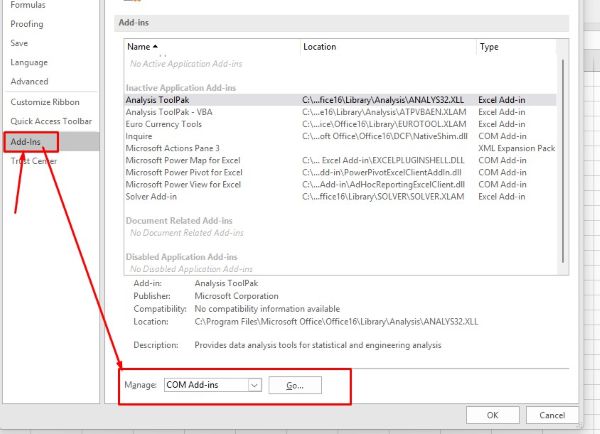
Task: Click the Inactive Application Add-ins group heading
Action: [x=181, y=88]
